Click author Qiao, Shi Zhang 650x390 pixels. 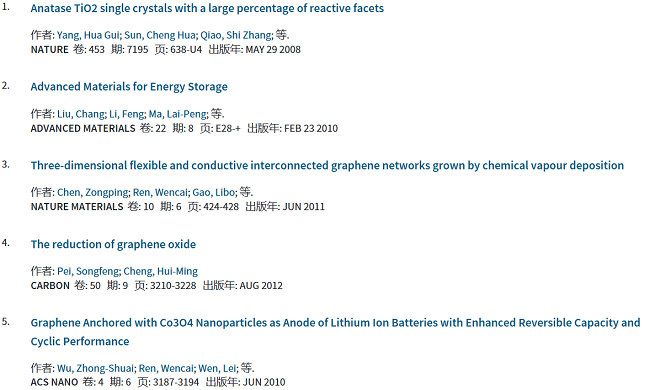click(236, 35)
